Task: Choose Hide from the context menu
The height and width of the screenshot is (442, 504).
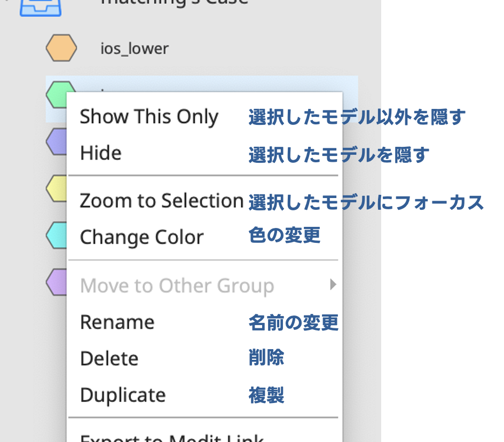Action: pyautogui.click(x=100, y=153)
